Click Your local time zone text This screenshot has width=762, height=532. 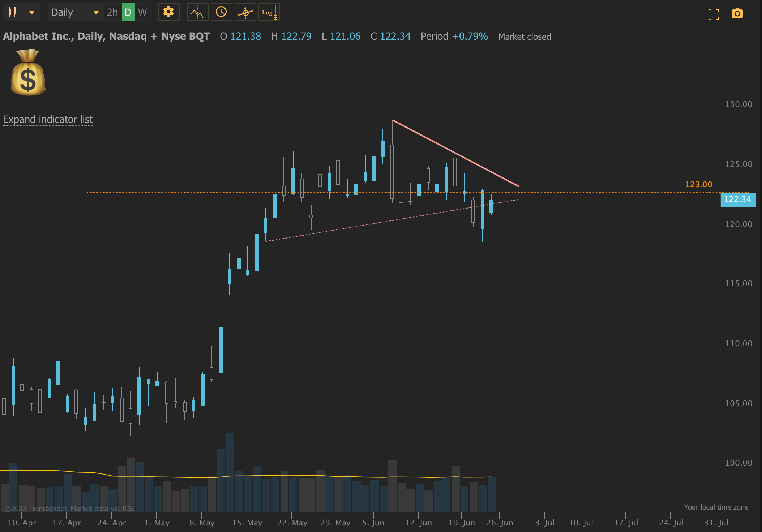pos(716,507)
